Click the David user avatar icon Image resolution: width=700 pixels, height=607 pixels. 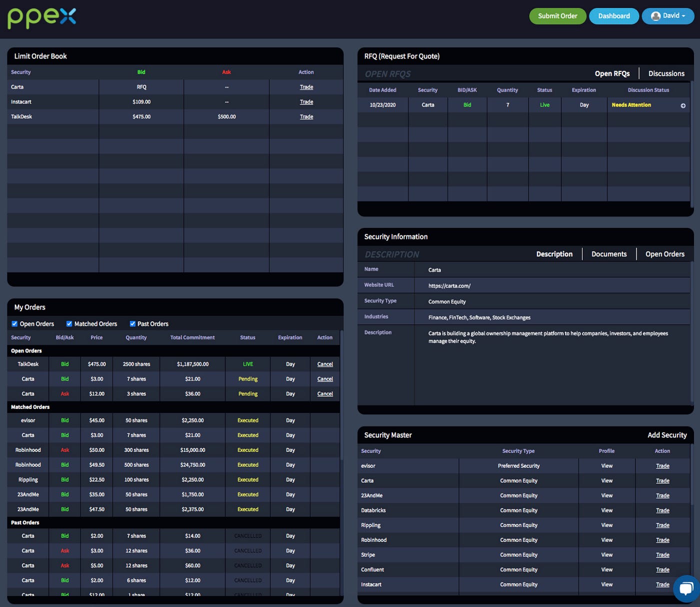(655, 16)
